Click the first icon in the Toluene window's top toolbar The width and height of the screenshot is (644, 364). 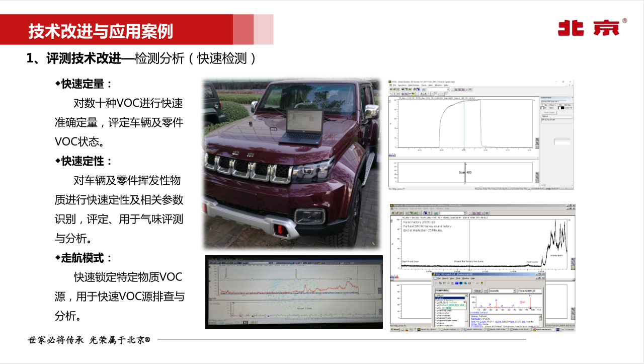pos(390,89)
